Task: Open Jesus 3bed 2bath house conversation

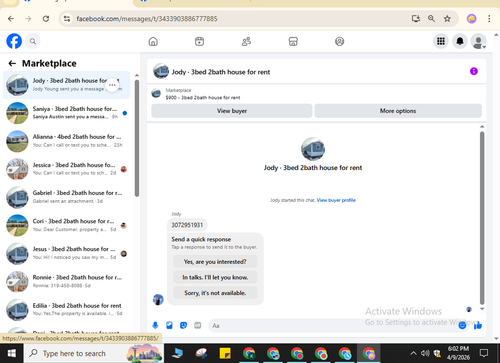Action: click(x=67, y=253)
